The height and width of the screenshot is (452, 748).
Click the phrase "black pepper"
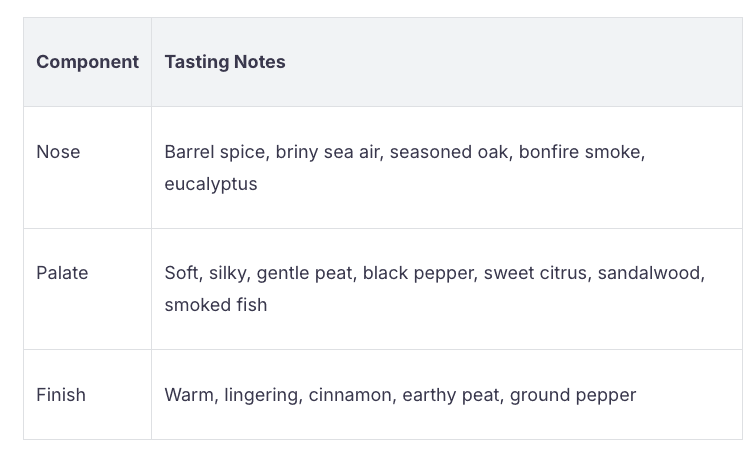(x=418, y=273)
